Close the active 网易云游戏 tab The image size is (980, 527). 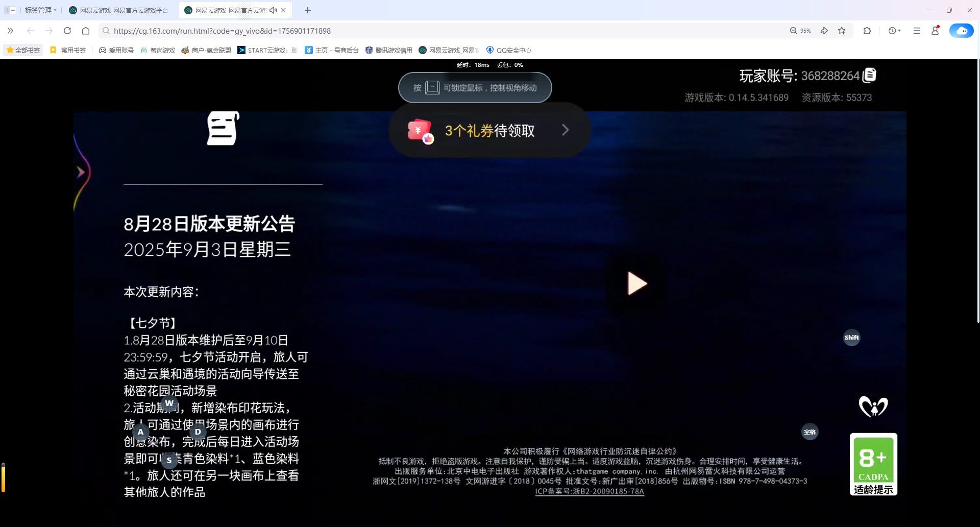[283, 10]
